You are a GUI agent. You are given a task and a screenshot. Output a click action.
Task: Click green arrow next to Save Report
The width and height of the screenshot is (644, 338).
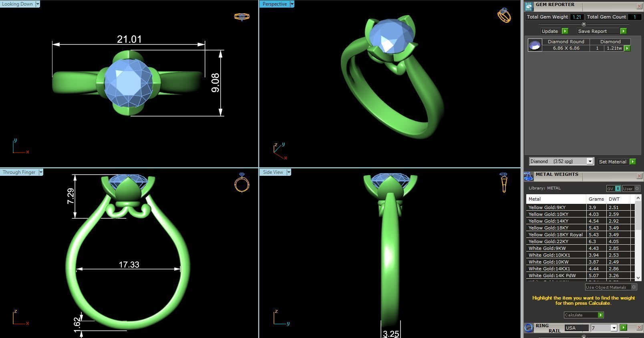623,31
